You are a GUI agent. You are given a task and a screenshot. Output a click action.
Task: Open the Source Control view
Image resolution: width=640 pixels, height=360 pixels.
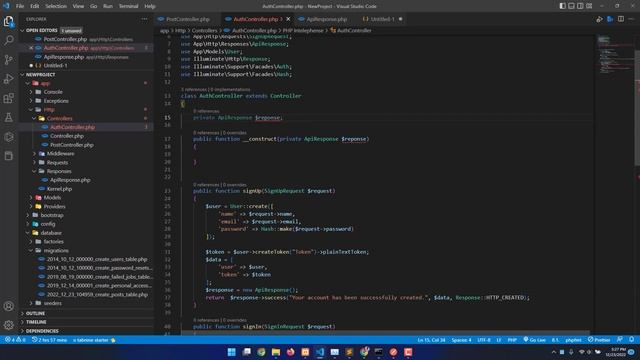(9, 60)
